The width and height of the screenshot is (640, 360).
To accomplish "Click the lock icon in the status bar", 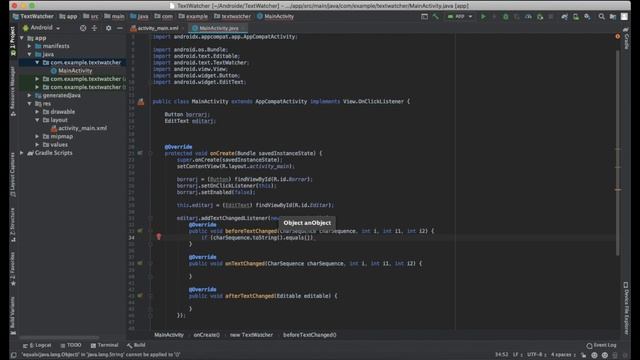I will pyautogui.click(x=583, y=355).
